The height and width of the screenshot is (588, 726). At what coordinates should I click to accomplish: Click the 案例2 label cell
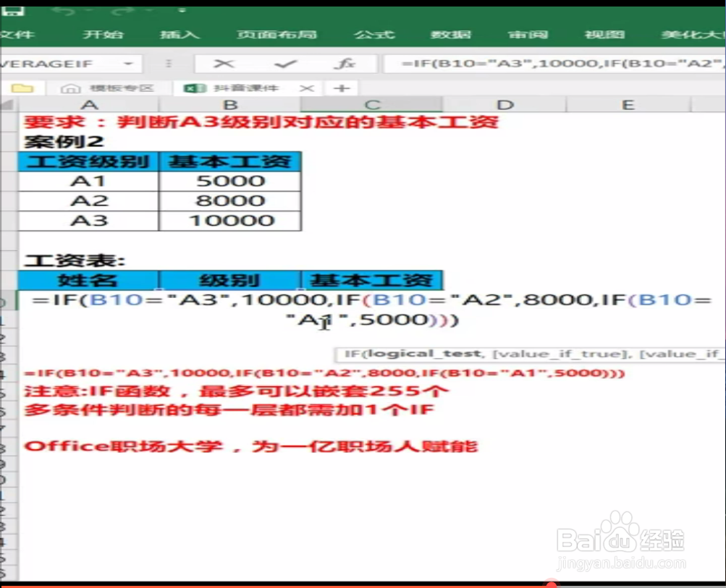64,142
